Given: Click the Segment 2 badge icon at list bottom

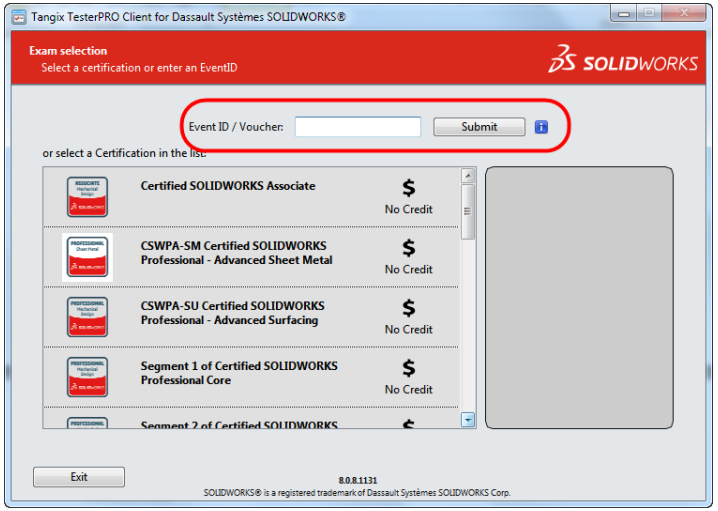Looking at the screenshot, I should click(x=87, y=423).
